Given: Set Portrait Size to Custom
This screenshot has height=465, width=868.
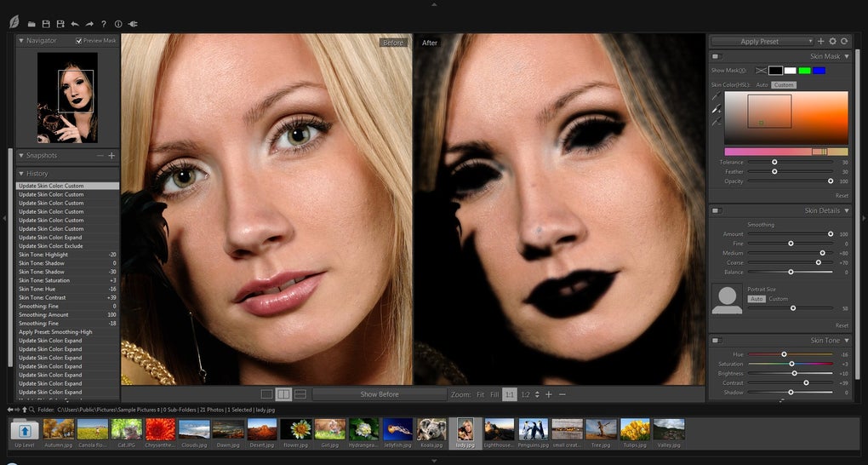Looking at the screenshot, I should click(778, 299).
